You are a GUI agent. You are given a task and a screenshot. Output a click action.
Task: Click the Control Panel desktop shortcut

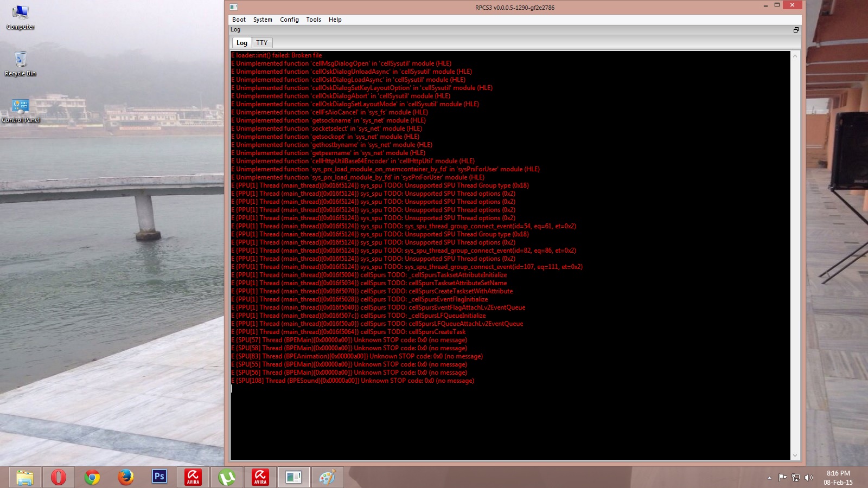[x=21, y=110]
